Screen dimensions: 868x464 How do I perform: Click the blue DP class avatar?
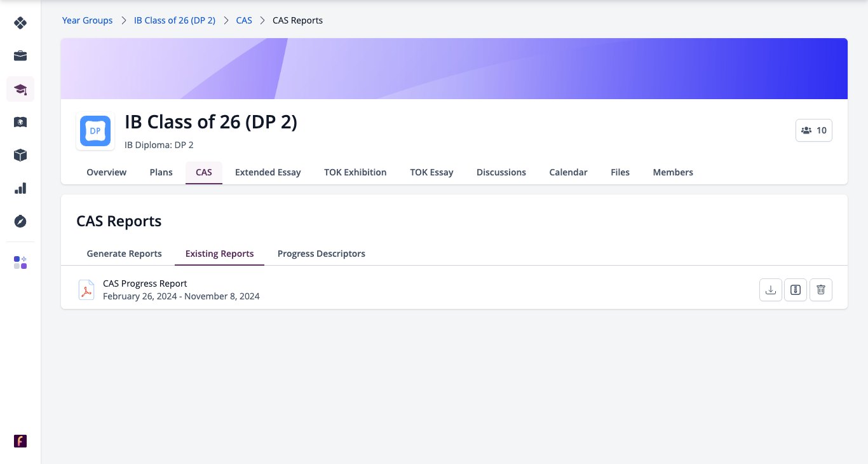(x=95, y=131)
